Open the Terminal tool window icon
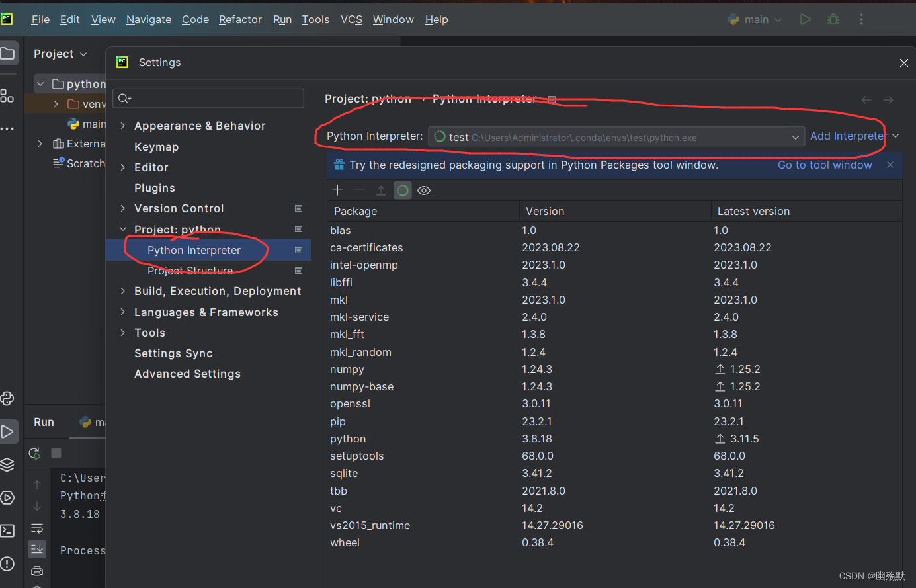The image size is (916, 588). point(7,530)
